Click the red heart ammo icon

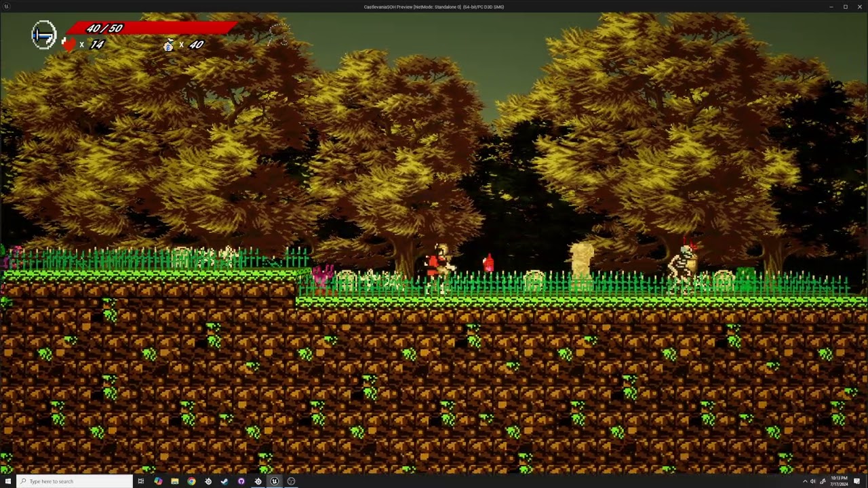(68, 45)
